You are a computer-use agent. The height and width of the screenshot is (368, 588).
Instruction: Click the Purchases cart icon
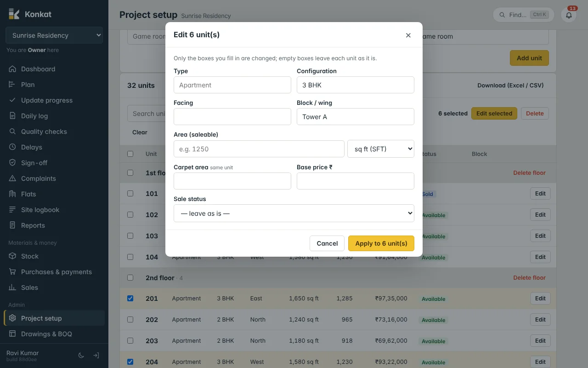12,272
